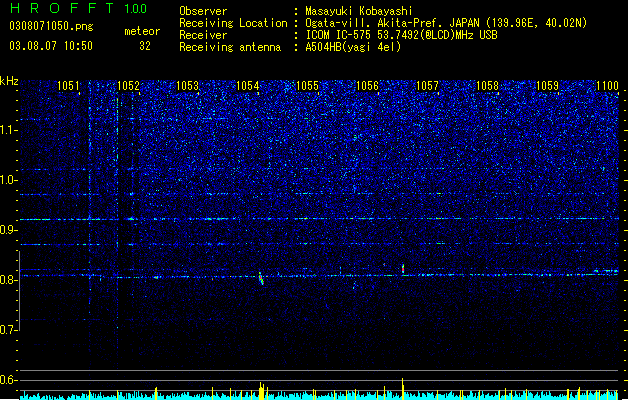Viewport: 629px width, 400px height.
Task: Click the 1100 time marker label
Action: click(x=607, y=86)
